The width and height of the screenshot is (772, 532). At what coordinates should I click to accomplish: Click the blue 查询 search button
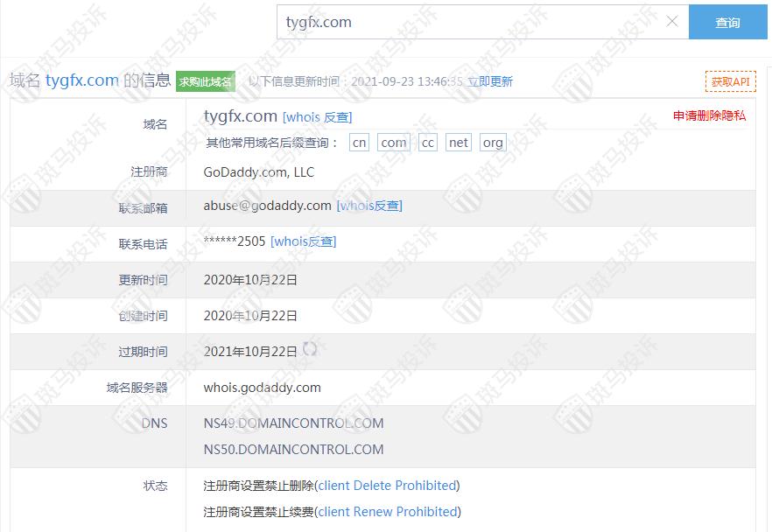coord(727,23)
